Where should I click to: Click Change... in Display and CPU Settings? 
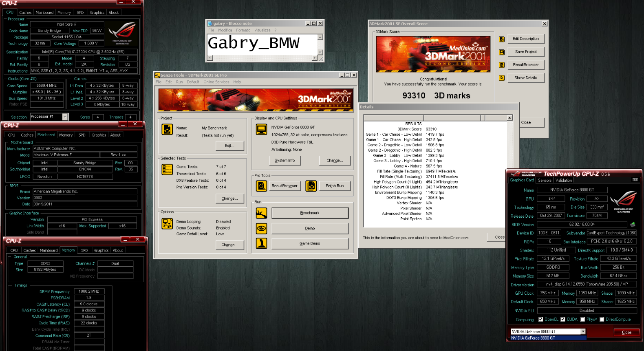tap(335, 161)
